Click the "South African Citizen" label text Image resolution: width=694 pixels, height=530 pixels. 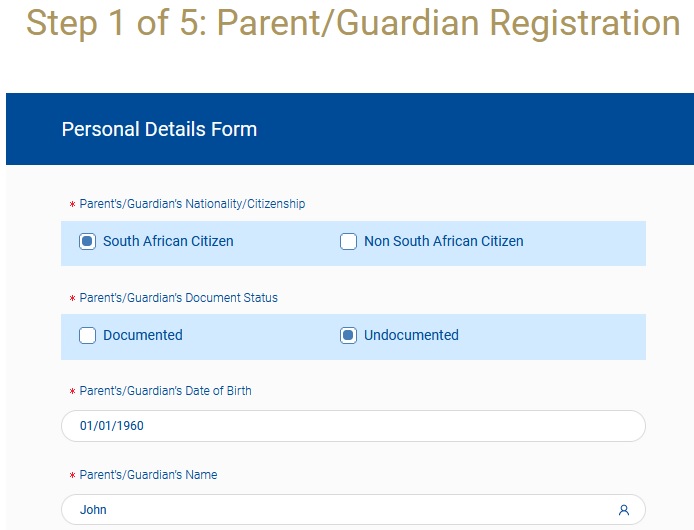(168, 241)
